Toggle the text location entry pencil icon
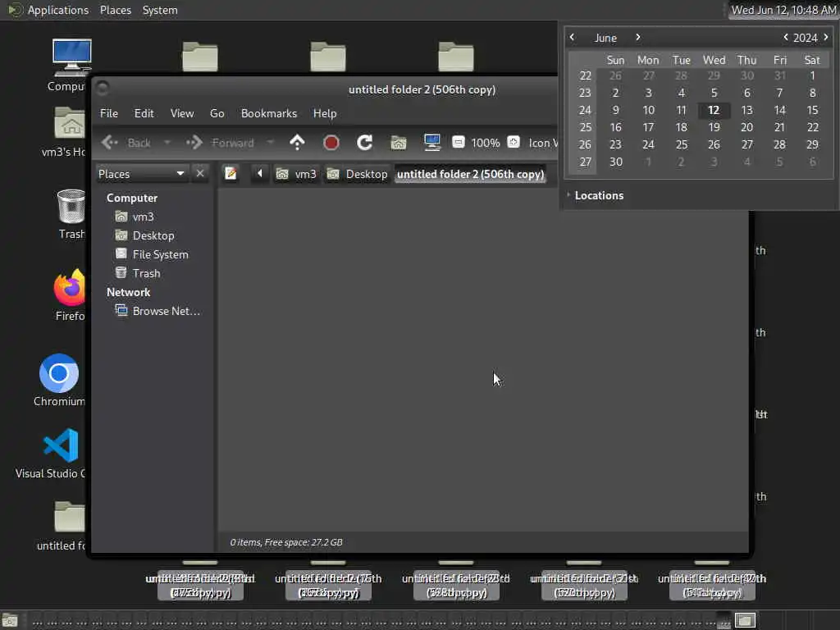Screen dimensions: 840x630 (x=231, y=174)
